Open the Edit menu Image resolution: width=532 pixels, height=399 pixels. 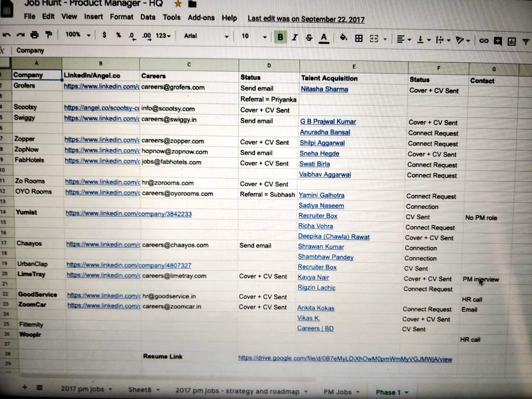pyautogui.click(x=48, y=16)
